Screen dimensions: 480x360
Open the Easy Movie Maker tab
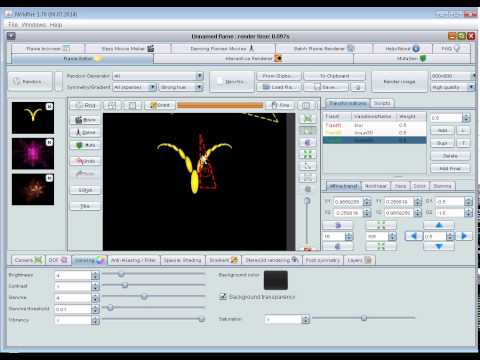point(128,49)
